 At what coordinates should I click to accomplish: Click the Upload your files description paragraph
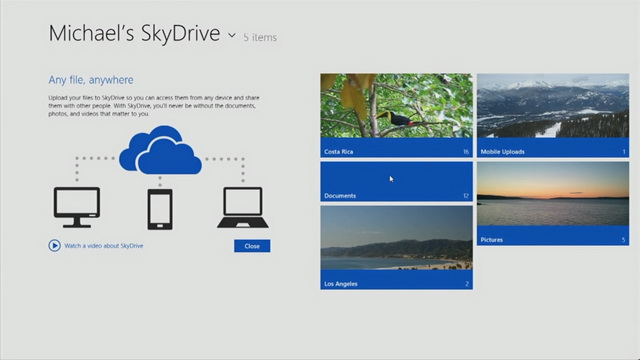click(154, 106)
